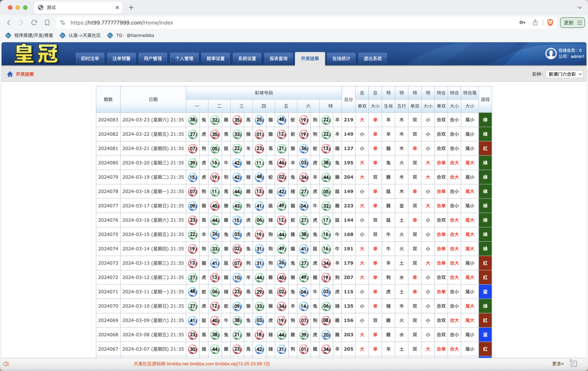Click the password key icon
This screenshot has height=371, width=588.
point(522,22)
